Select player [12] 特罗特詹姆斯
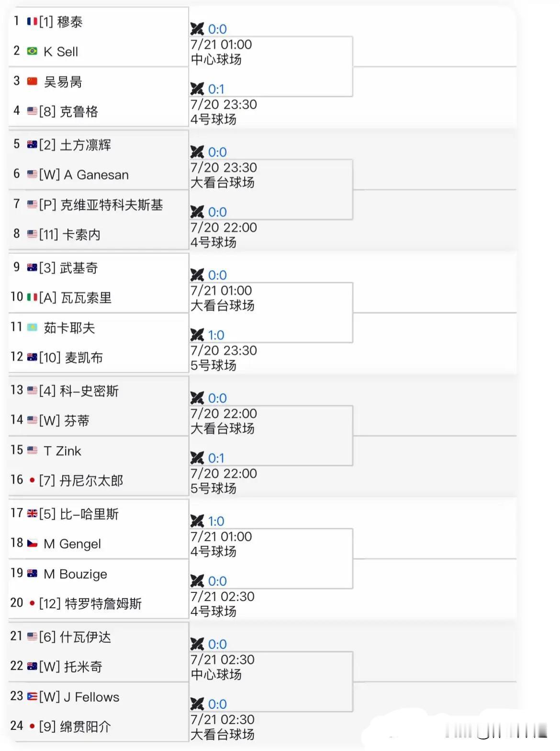This screenshot has height=751, width=560. click(90, 603)
